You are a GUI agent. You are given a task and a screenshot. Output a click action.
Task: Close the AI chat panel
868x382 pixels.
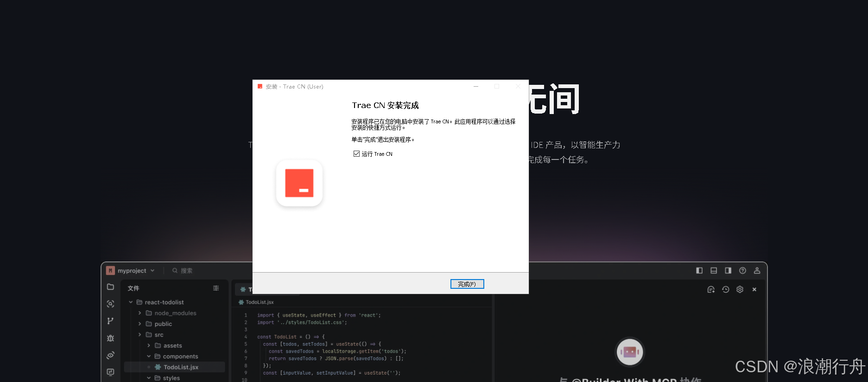pos(754,290)
